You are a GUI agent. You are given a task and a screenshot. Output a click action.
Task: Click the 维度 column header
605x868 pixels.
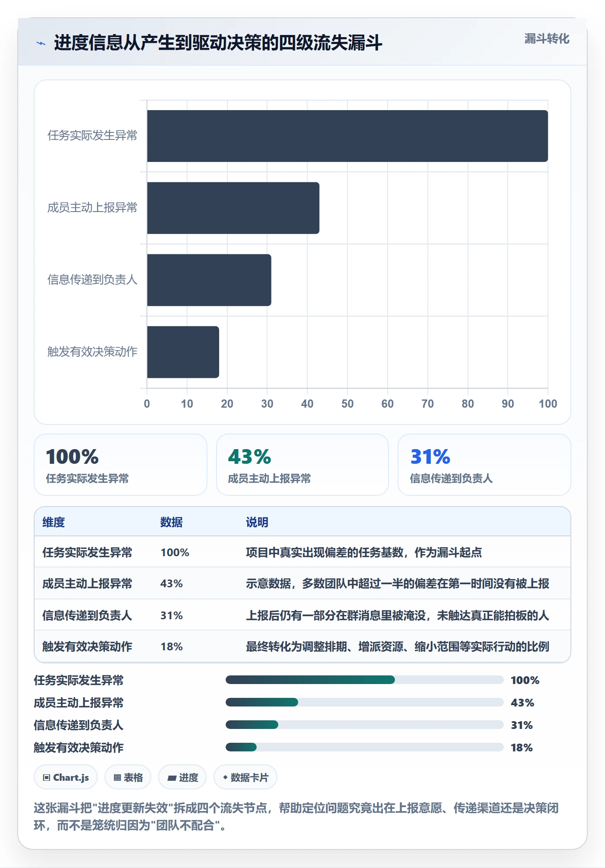pyautogui.click(x=54, y=522)
